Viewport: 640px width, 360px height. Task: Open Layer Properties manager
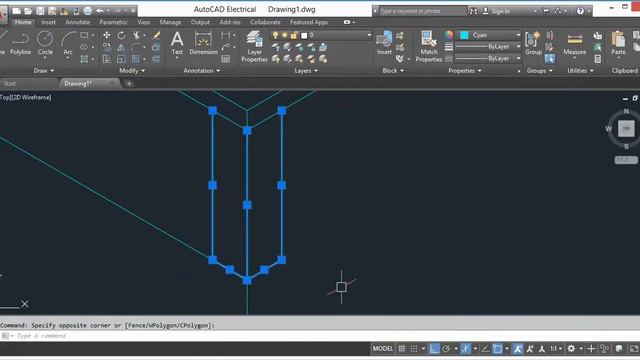(254, 47)
